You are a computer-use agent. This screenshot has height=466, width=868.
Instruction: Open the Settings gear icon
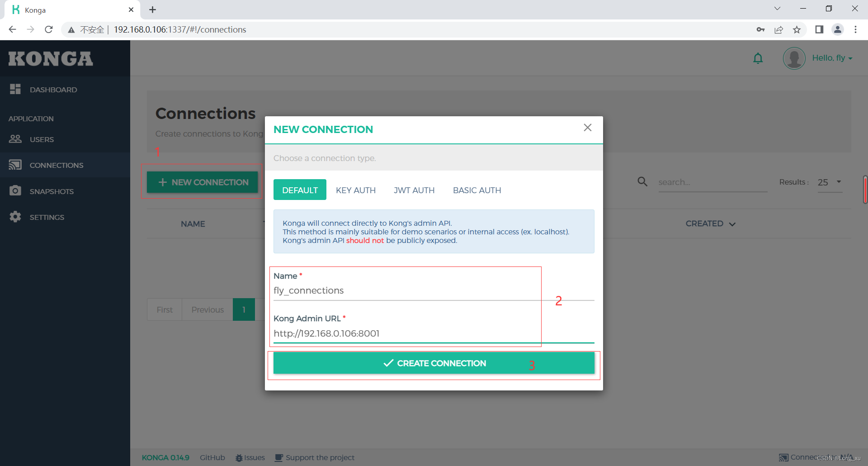click(x=15, y=217)
